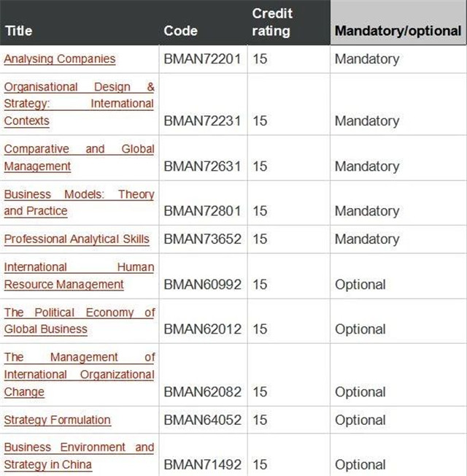Open the Strategy Formulation link
The image size is (467, 476).
(x=58, y=420)
